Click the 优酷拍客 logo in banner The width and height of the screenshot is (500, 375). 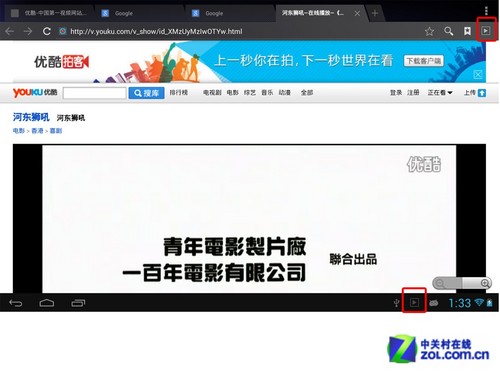pyautogui.click(x=62, y=62)
